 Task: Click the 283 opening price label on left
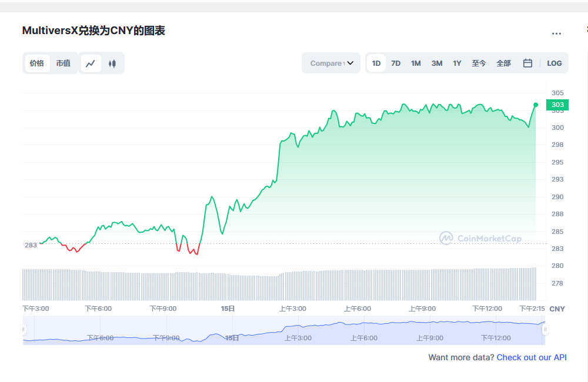pyautogui.click(x=31, y=245)
